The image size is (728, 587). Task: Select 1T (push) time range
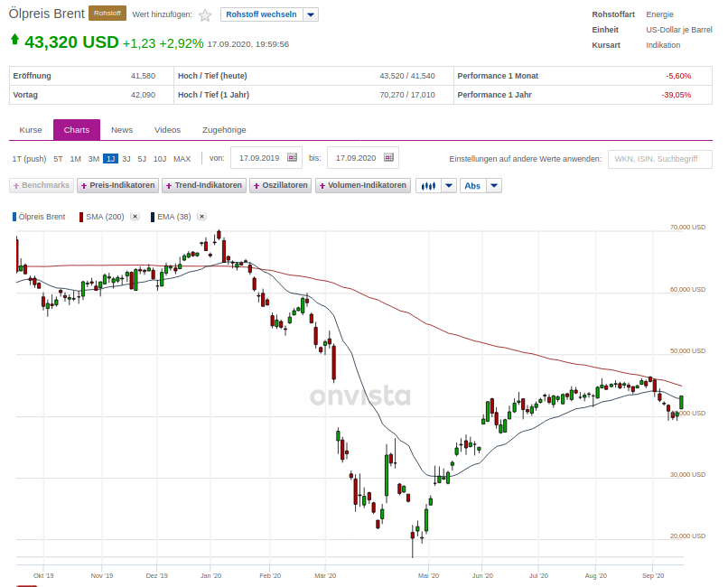tap(29, 159)
